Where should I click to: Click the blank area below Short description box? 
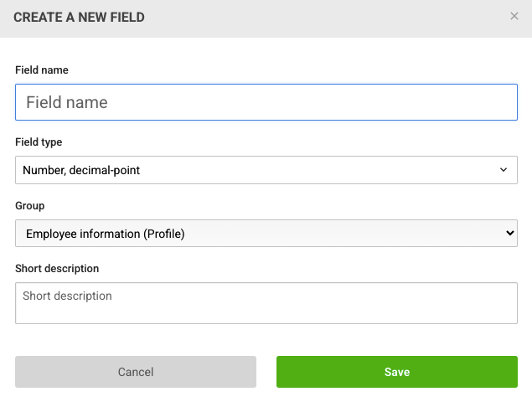[266, 340]
